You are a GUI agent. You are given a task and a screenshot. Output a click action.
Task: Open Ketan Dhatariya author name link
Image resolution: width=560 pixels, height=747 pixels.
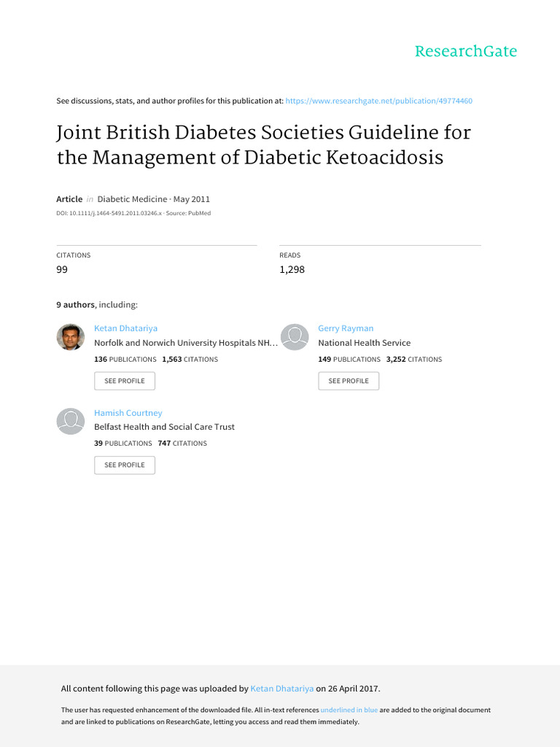tap(125, 328)
